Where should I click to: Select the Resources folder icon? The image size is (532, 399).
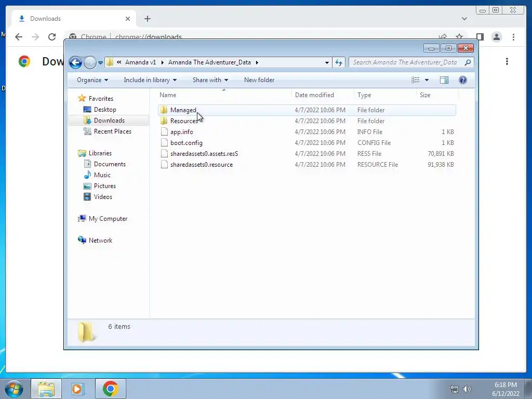[164, 121]
